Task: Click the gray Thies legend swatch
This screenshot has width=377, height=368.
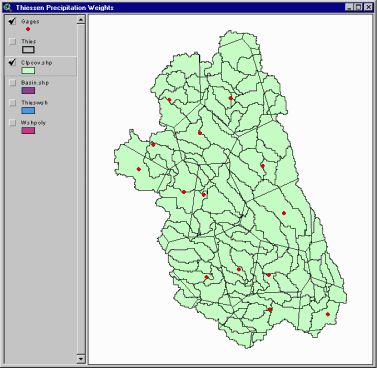Action: 28,50
